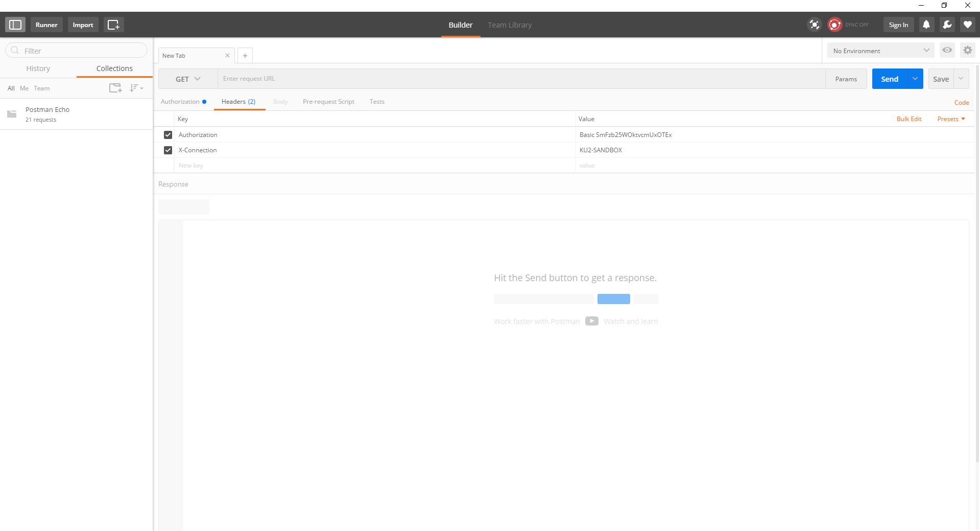Disable the X-Connection header checkbox
This screenshot has height=531, width=980.
click(168, 150)
